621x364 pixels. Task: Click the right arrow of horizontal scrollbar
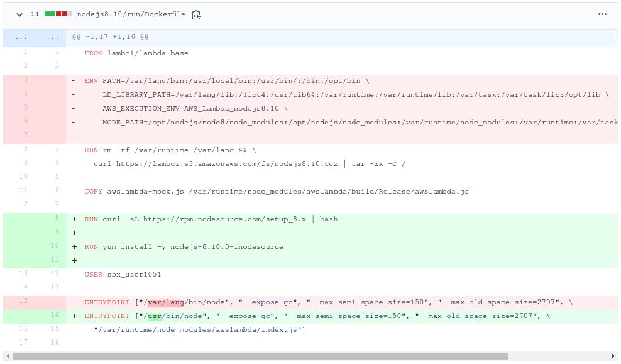click(613, 356)
